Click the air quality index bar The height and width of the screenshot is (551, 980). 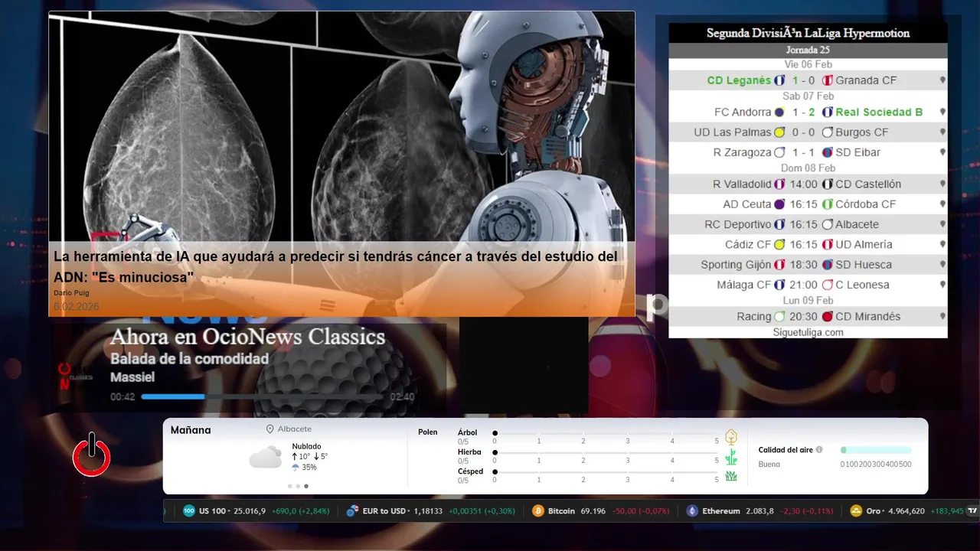pos(876,450)
